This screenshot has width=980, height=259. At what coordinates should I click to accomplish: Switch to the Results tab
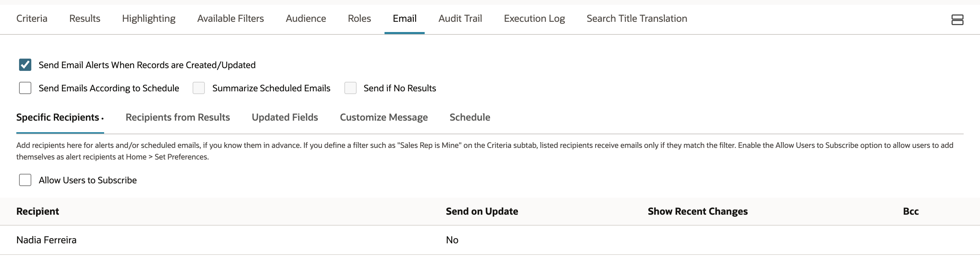click(85, 18)
